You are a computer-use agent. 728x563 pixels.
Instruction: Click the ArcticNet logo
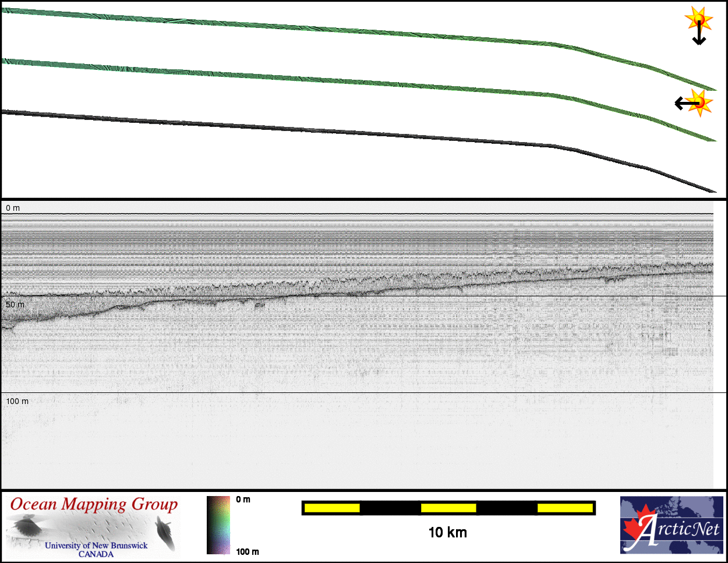[x=672, y=525]
